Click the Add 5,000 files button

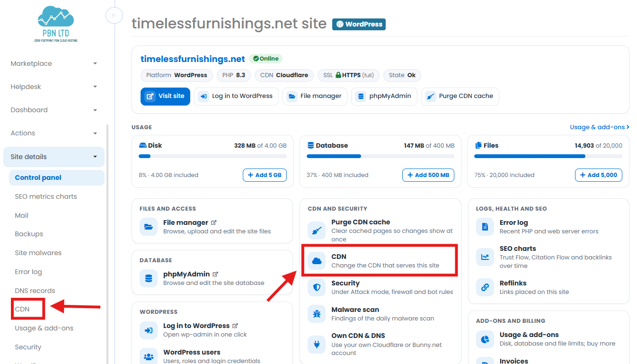(x=599, y=175)
